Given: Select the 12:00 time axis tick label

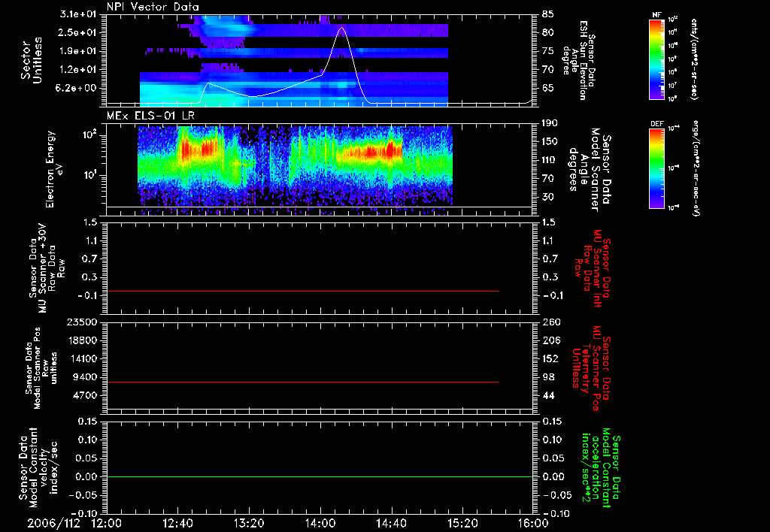Looking at the screenshot, I should coord(107,523).
